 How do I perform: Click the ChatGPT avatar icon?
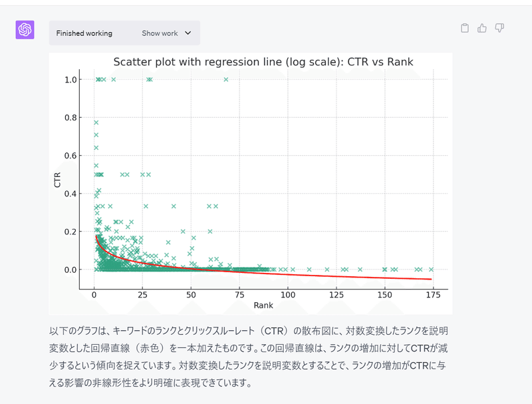coord(25,30)
